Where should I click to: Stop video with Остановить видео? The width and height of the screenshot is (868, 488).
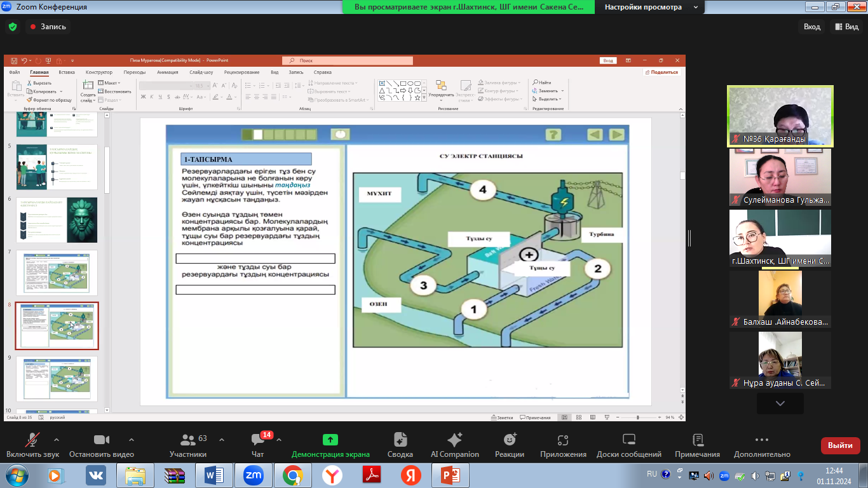[x=101, y=445]
